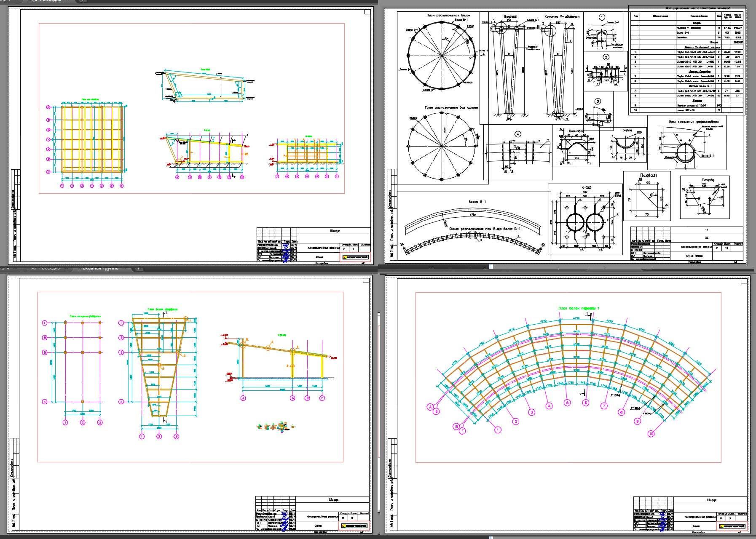Viewport: 756px width, 539px height.
Task: Click axis bubble 3 on the curved beam plan
Action: coord(532,412)
